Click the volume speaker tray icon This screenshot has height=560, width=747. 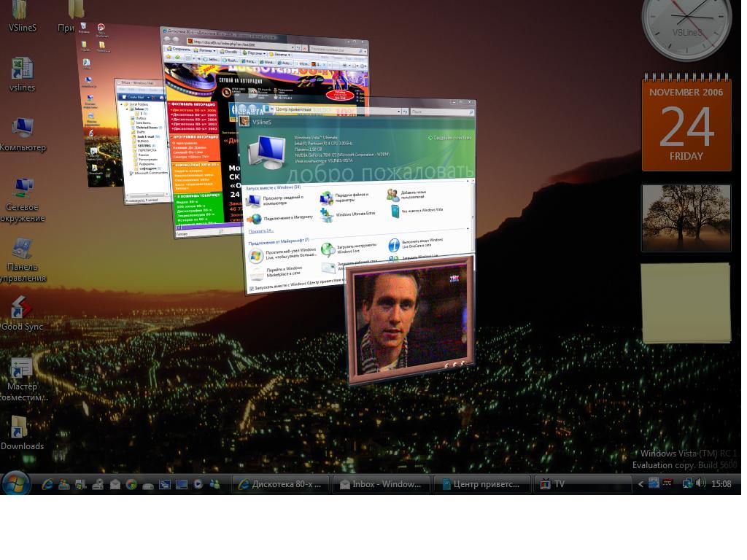pyautogui.click(x=700, y=483)
